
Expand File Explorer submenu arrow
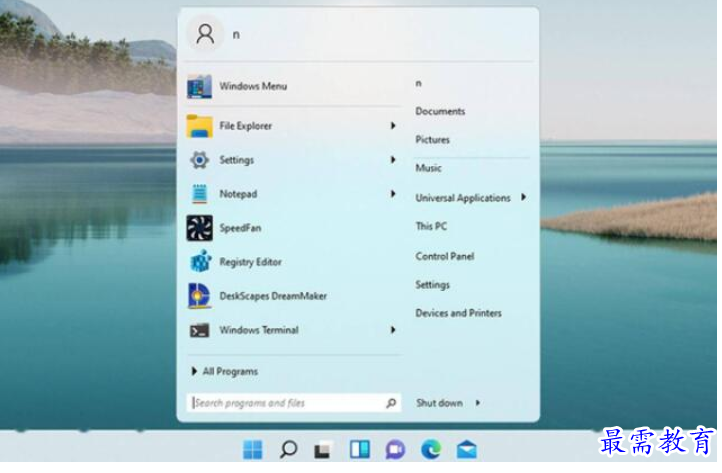(x=393, y=126)
